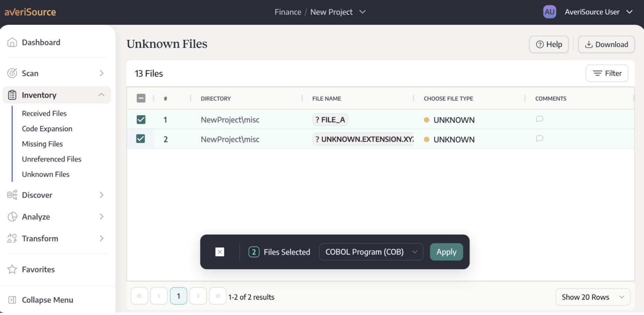Click the Inventory clipboard icon
644x315 pixels.
pos(12,95)
